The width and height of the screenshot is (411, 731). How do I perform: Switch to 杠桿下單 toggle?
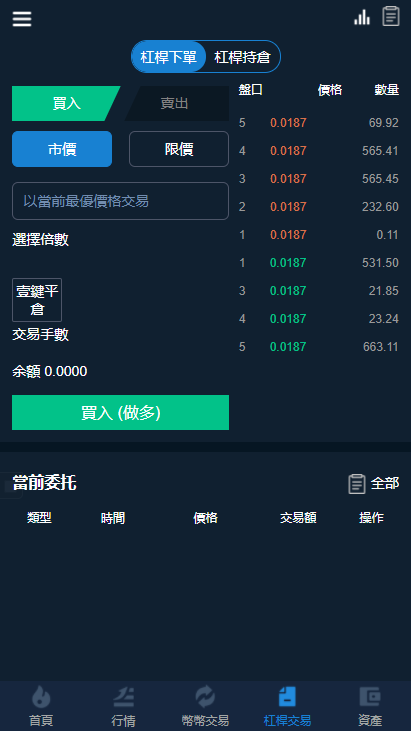pos(168,57)
